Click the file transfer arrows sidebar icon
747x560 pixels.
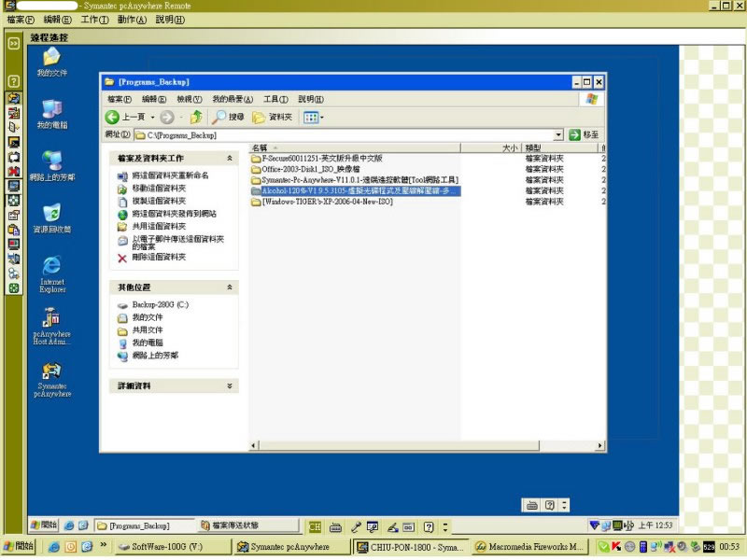(14, 98)
